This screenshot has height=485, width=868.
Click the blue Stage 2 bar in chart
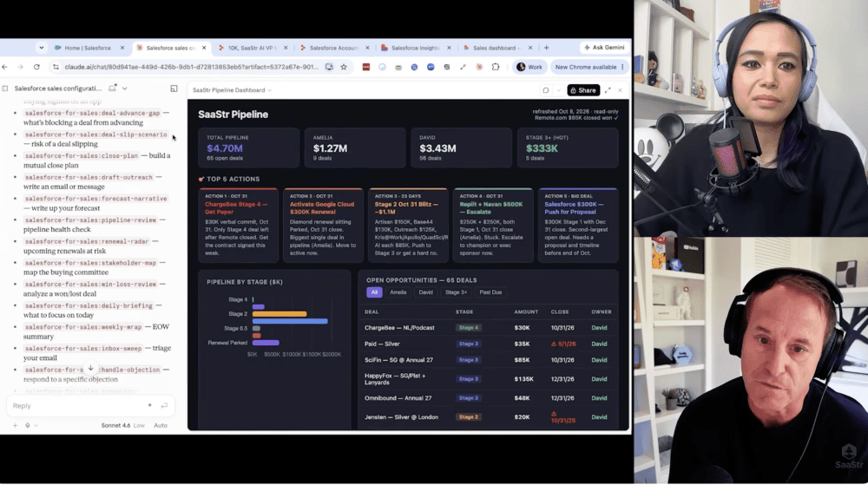290,321
